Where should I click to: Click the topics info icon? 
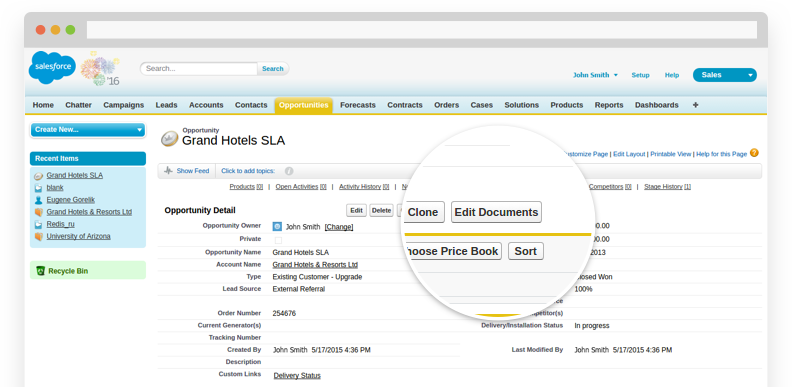coord(289,171)
